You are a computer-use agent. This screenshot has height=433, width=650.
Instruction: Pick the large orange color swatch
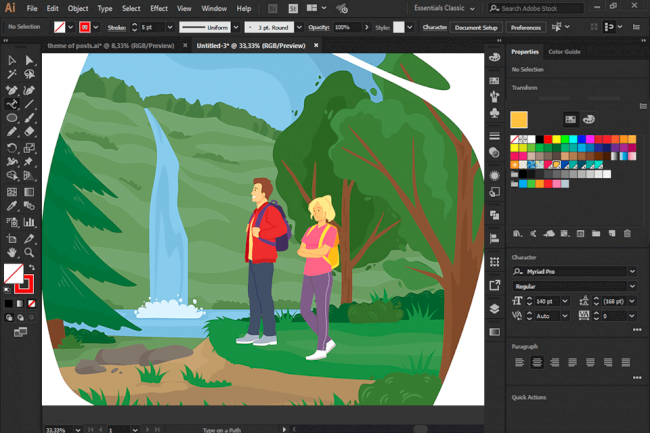519,119
